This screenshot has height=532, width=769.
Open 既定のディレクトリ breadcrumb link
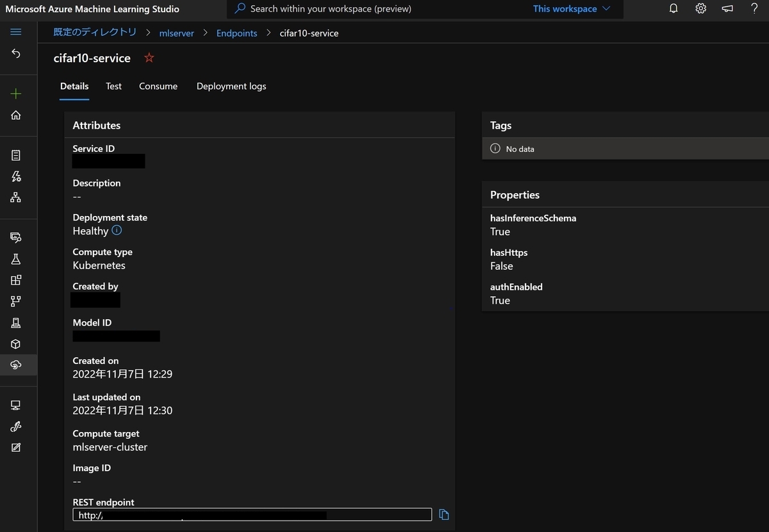pyautogui.click(x=95, y=33)
